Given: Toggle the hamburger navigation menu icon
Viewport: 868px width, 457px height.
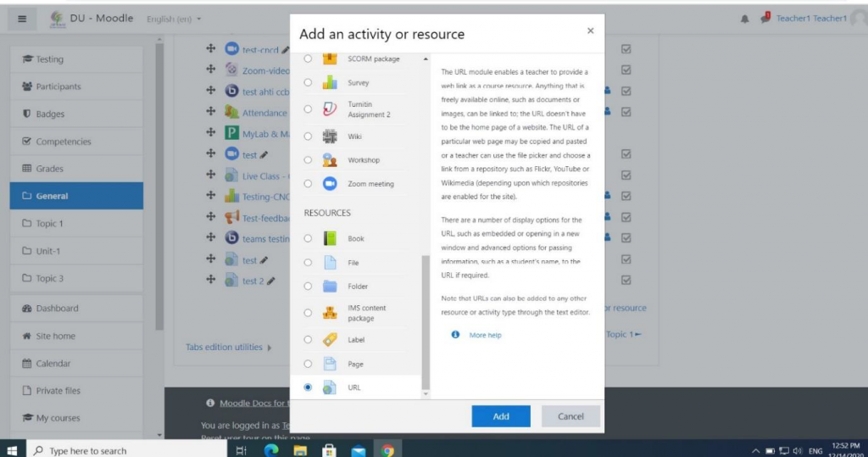Looking at the screenshot, I should [x=22, y=19].
